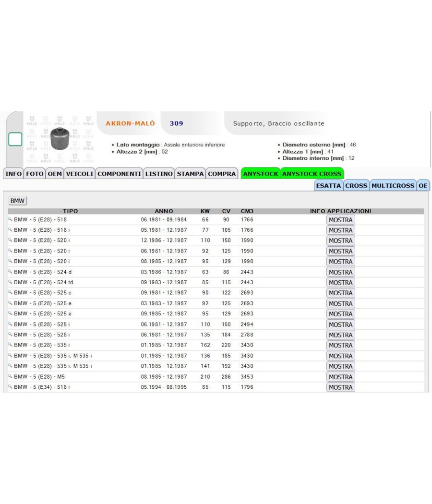Show applications for 525 e 92 KW row

[341, 303]
